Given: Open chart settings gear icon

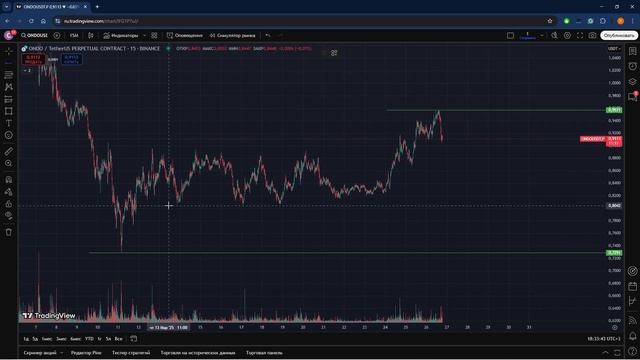Looking at the screenshot, I should pos(567,36).
